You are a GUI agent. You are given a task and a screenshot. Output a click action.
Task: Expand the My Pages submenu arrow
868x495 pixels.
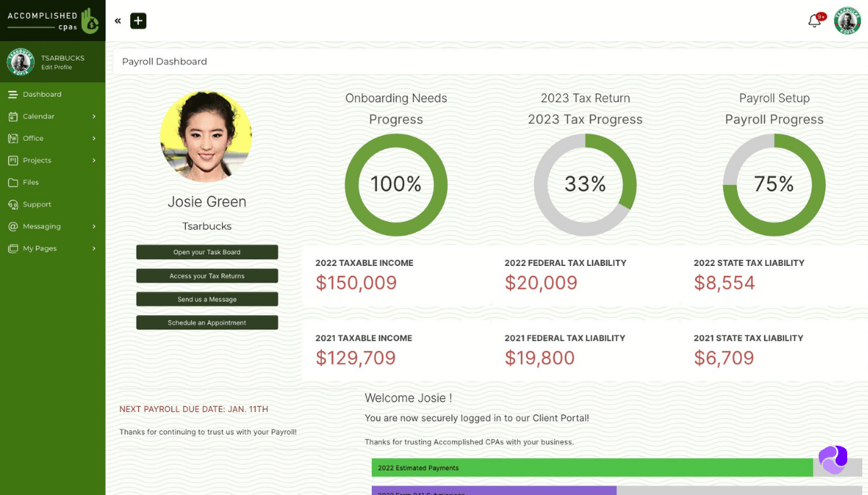(x=94, y=249)
